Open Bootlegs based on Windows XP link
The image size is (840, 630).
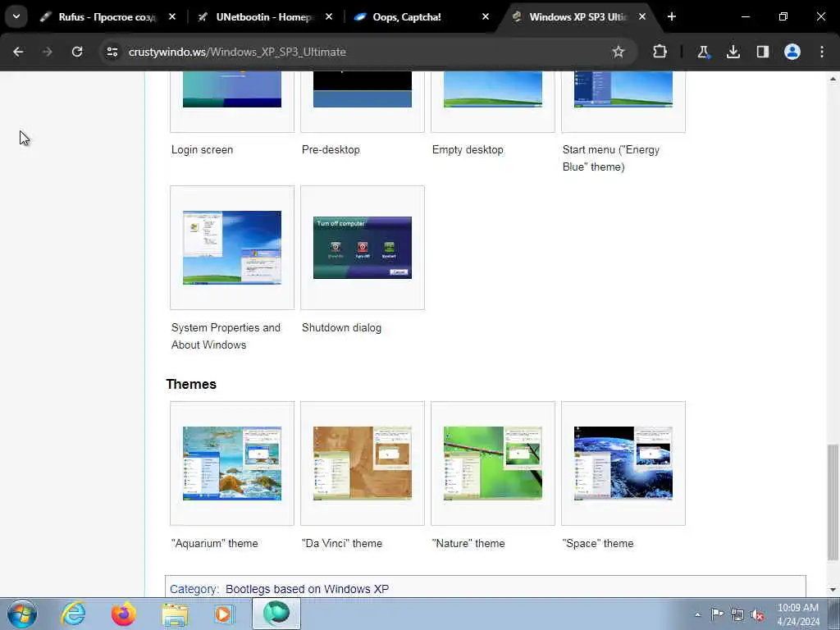pos(307,589)
